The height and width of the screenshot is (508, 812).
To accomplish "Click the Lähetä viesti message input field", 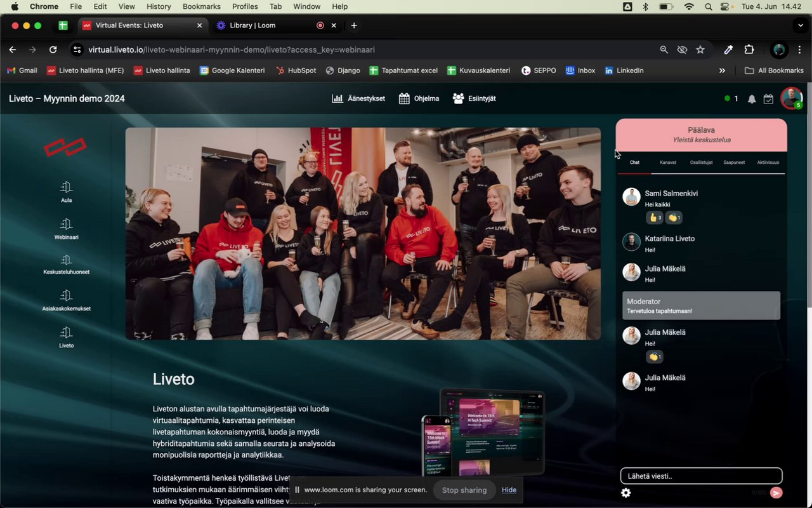I will pos(701,476).
